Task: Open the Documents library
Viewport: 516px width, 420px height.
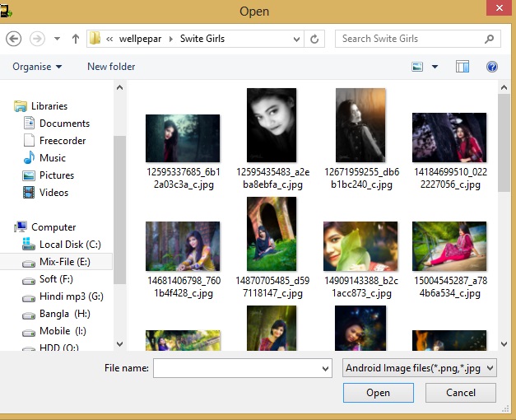Action: 64,124
